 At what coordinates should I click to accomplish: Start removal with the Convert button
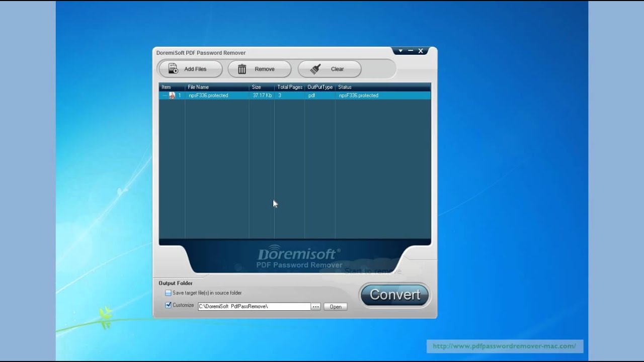pos(395,295)
